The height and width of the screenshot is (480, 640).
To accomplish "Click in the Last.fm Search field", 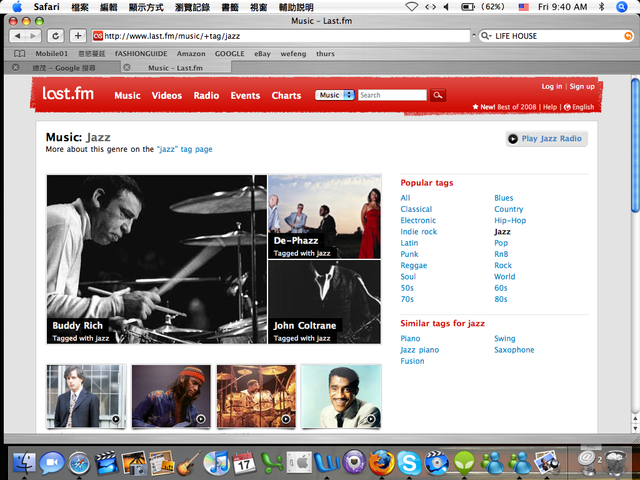I will pyautogui.click(x=392, y=95).
